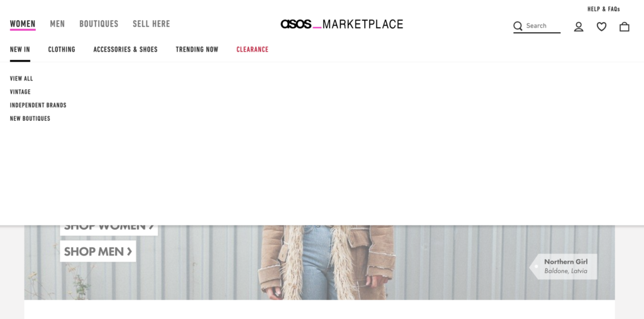Open the account profile icon
This screenshot has width=644, height=319.
point(579,26)
